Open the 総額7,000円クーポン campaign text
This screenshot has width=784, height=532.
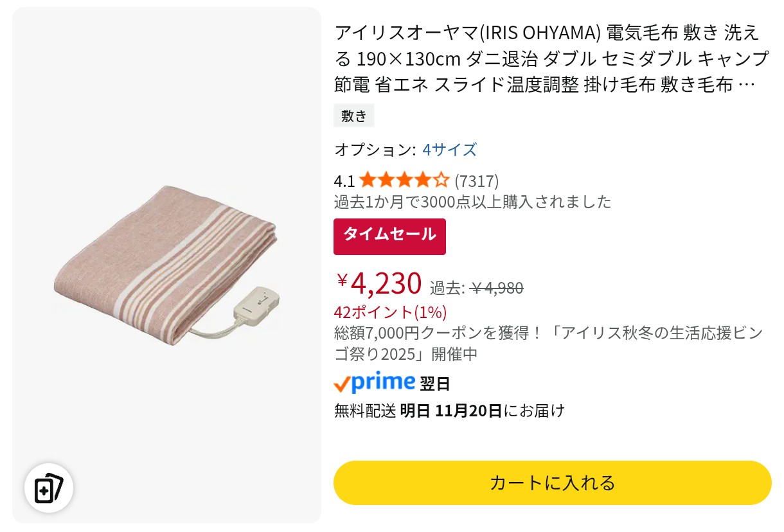pos(548,343)
